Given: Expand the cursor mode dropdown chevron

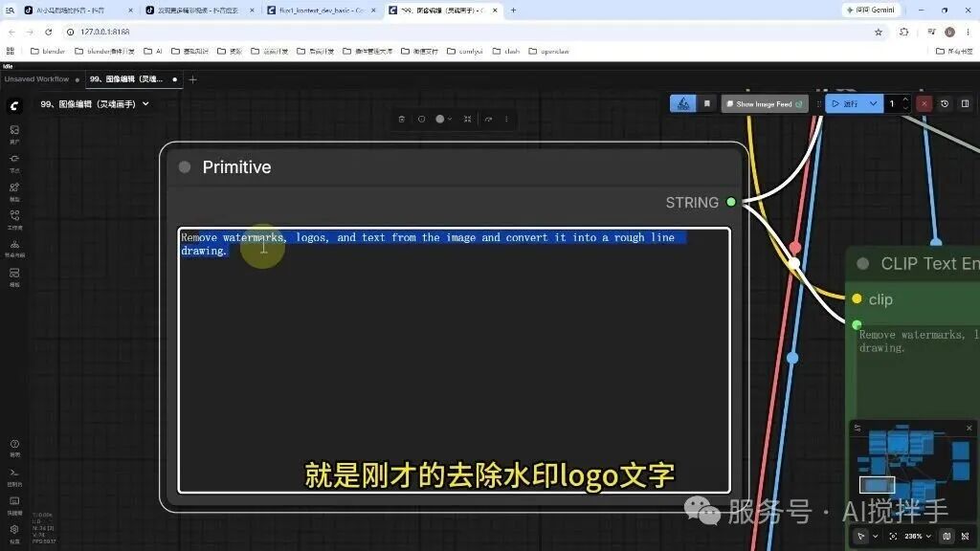Looking at the screenshot, I should pos(875,536).
